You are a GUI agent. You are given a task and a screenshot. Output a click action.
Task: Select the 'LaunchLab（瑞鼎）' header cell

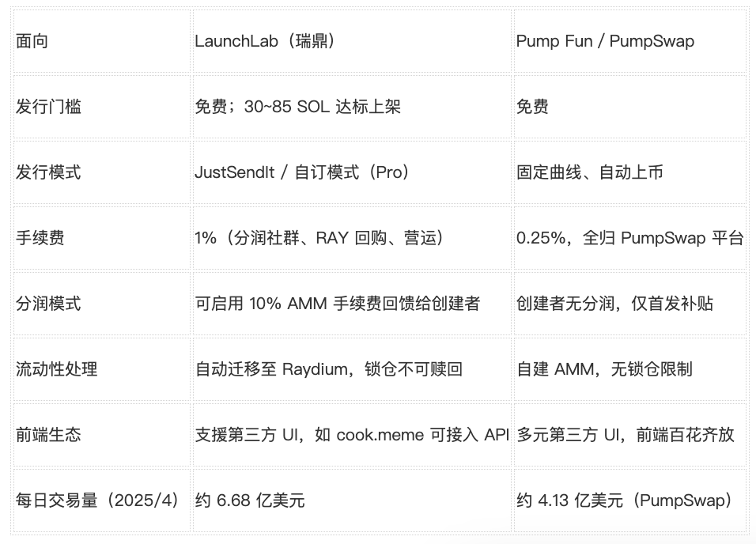click(352, 41)
